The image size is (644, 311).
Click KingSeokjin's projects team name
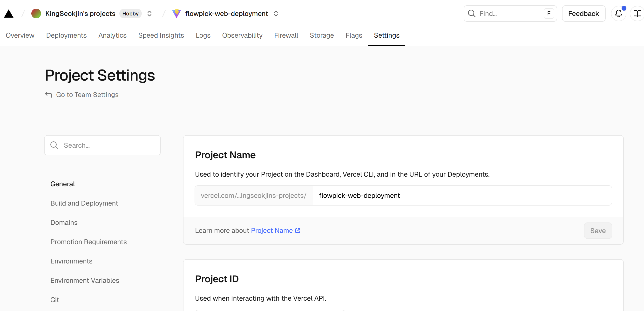(x=80, y=14)
